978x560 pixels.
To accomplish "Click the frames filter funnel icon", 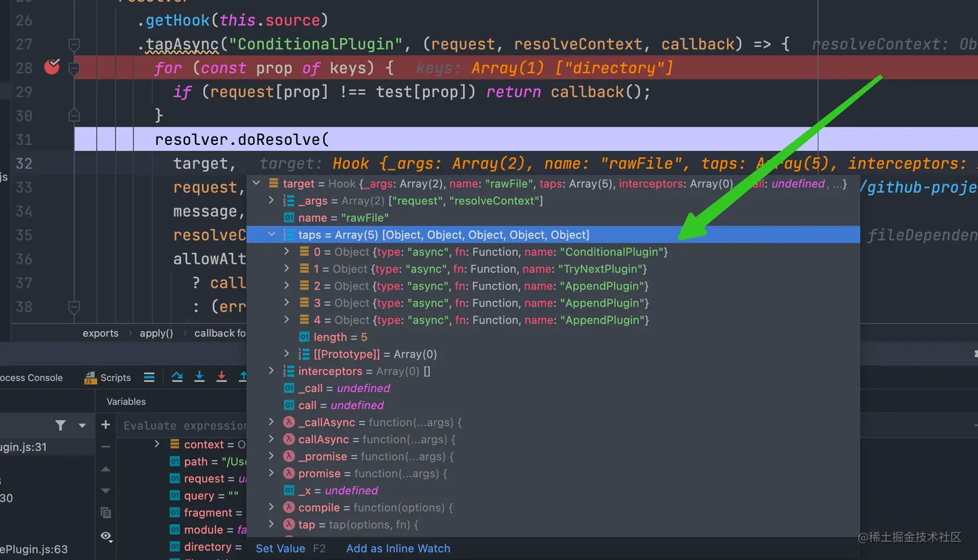I will (60, 425).
